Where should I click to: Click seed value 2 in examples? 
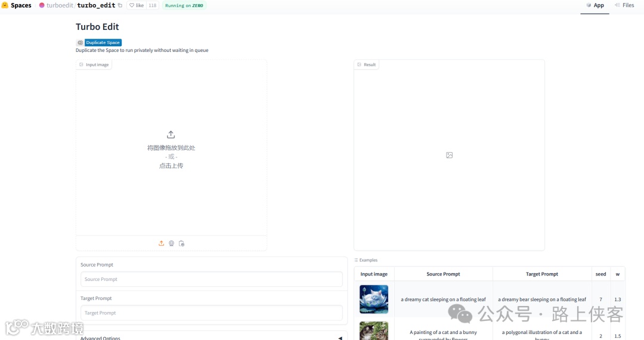[600, 336]
